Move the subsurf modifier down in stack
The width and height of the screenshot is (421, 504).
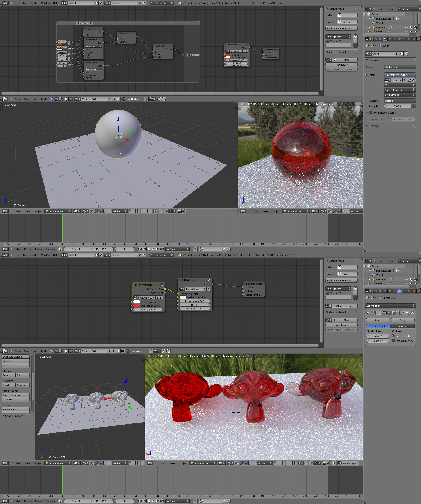point(407,313)
